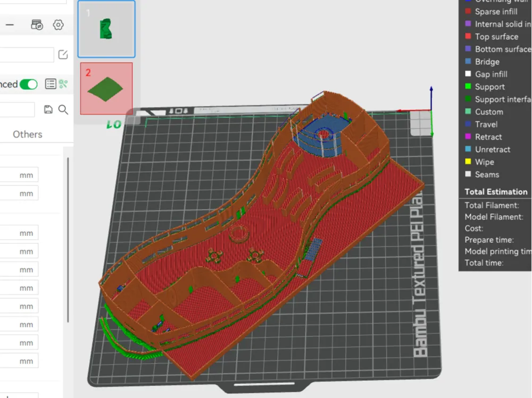This screenshot has height=398, width=532.
Task: Toggle the Advanced mode switch
Action: (x=29, y=84)
